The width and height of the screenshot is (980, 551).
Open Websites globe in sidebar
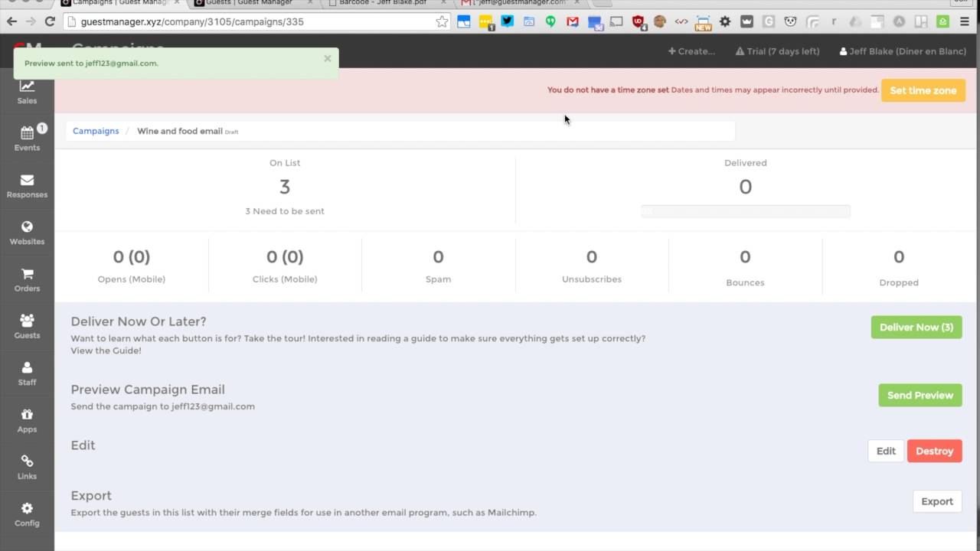click(27, 233)
